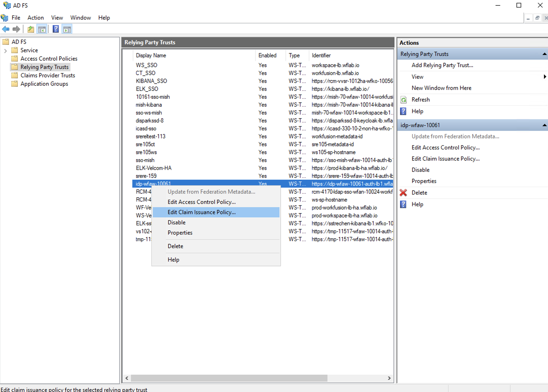This screenshot has width=548, height=392.
Task: Click the Service folder icon in tree
Action: (14, 50)
